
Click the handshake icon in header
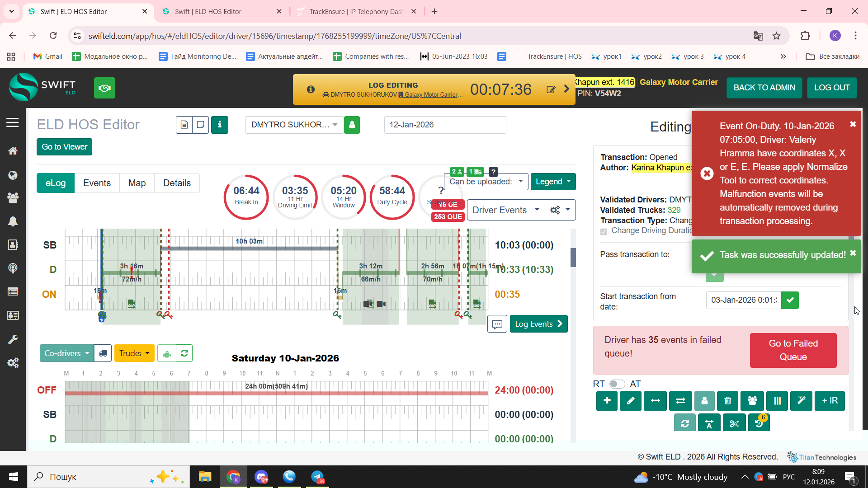(104, 88)
